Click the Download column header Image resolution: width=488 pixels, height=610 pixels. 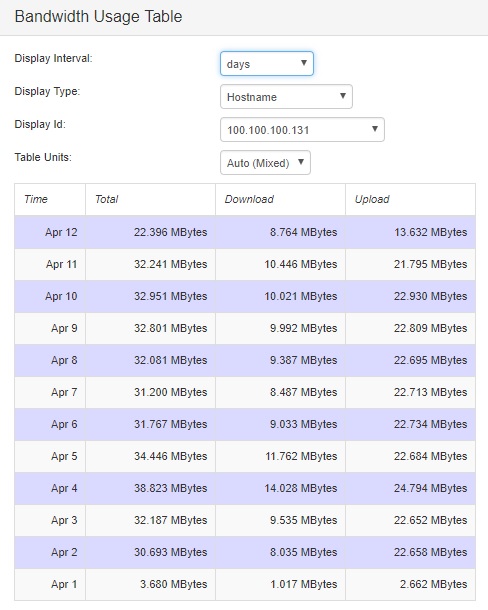coord(280,199)
